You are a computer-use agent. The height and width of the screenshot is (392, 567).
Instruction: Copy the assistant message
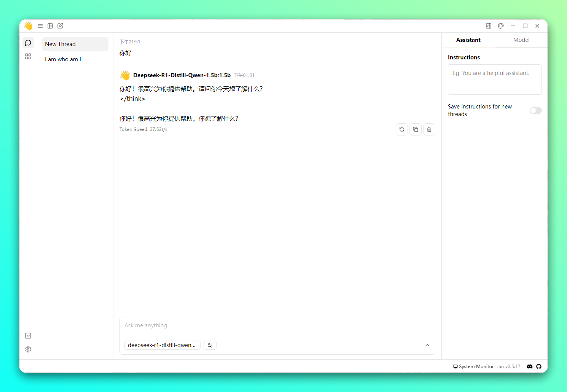[416, 129]
